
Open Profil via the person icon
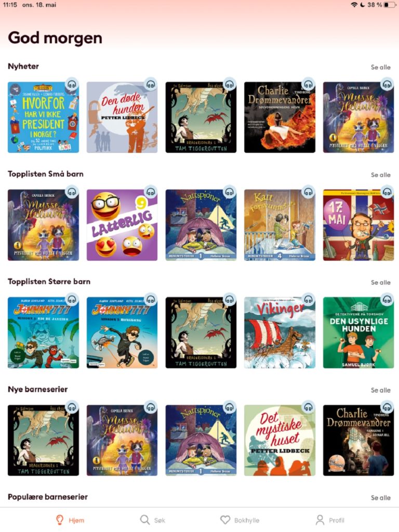click(320, 520)
